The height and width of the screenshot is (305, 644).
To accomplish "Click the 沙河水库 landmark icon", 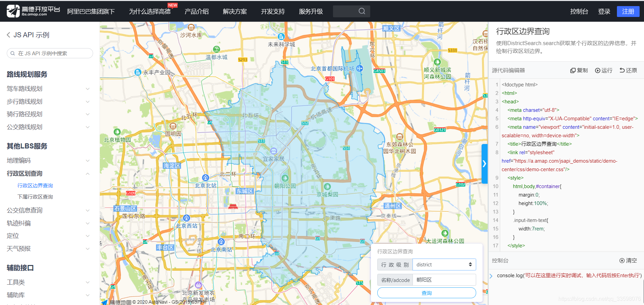I will pos(191,27).
